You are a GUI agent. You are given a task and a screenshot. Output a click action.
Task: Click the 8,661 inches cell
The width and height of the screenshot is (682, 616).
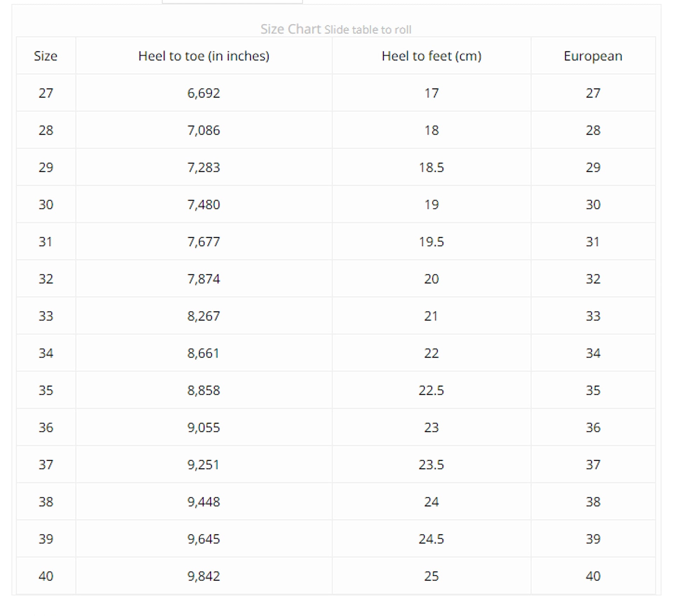click(204, 353)
